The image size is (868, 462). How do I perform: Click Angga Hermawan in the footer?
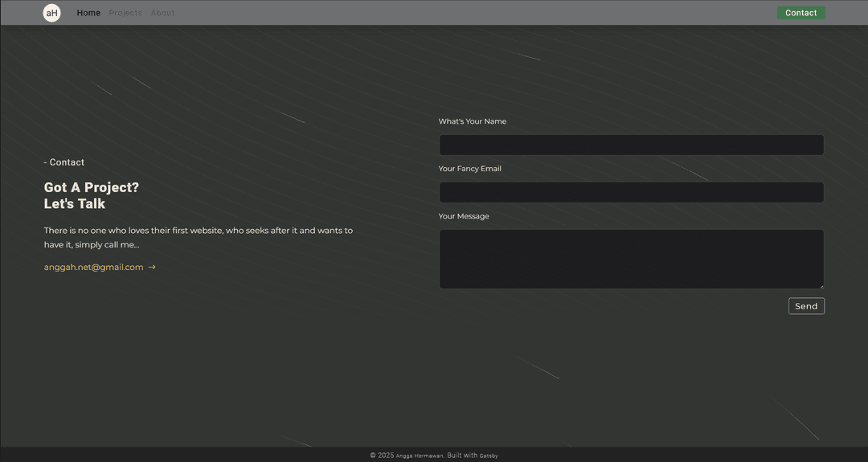420,456
